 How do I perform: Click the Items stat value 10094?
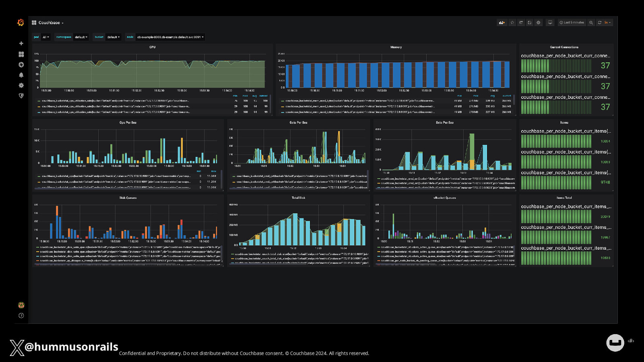click(x=605, y=142)
